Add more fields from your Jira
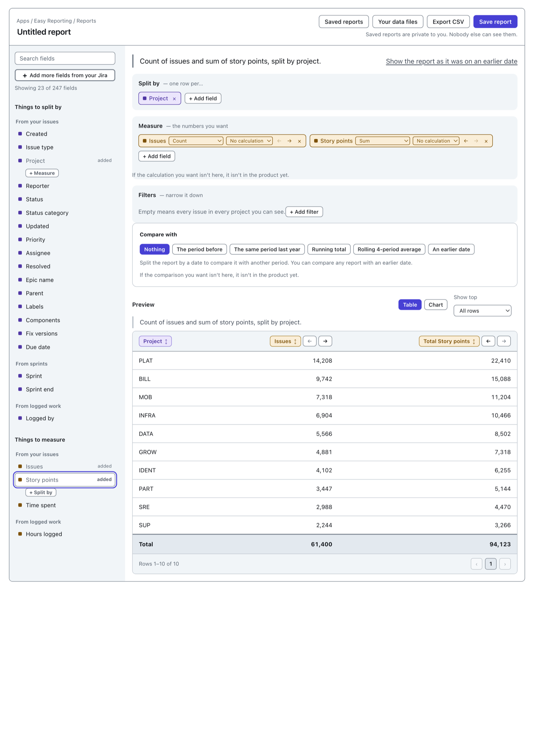 point(65,75)
